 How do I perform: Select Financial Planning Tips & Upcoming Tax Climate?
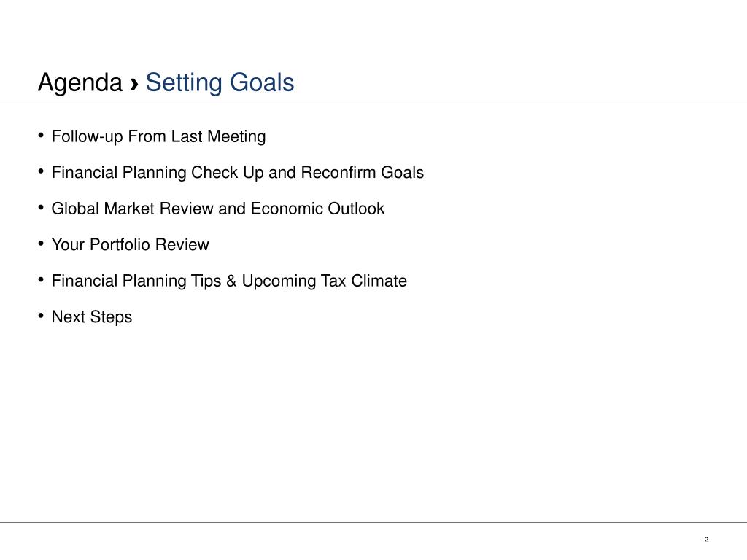point(229,281)
